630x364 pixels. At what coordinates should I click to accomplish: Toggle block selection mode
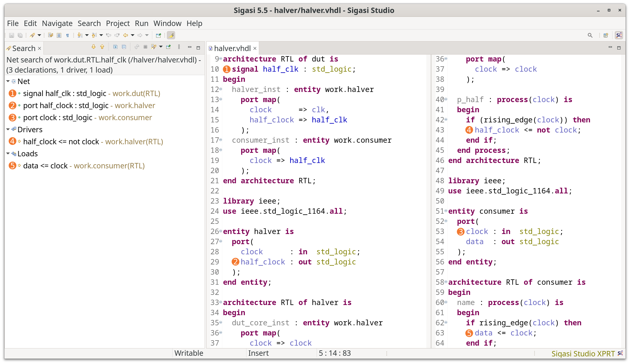pyautogui.click(x=59, y=35)
